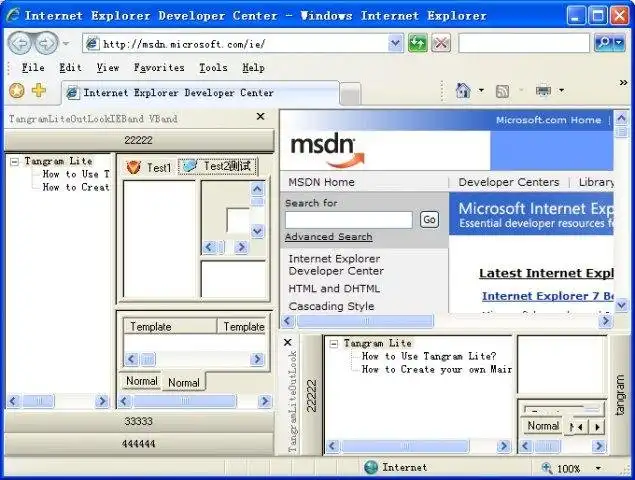
Task: Open the Print options dropdown arrow
Action: 561,90
